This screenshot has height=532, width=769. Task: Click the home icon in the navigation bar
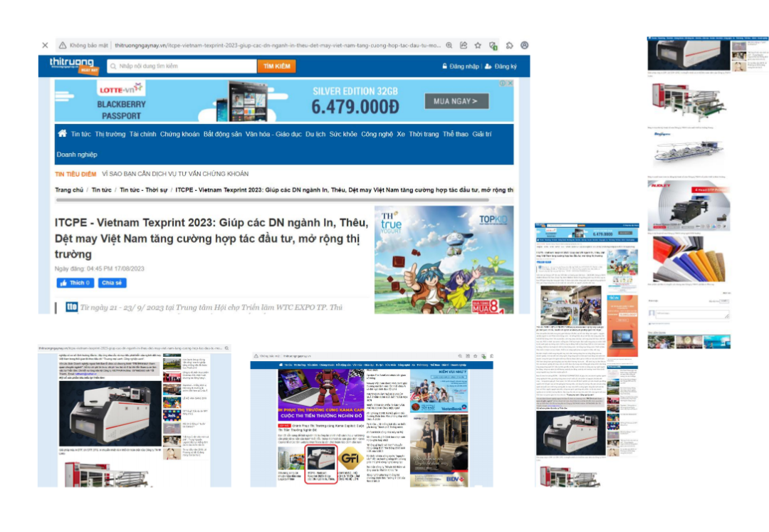[62, 134]
